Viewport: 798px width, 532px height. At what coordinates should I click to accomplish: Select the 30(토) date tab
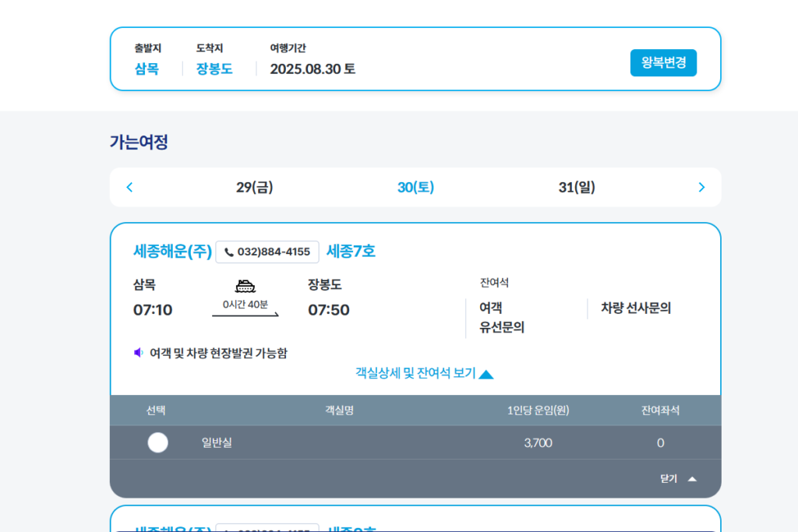(x=415, y=187)
